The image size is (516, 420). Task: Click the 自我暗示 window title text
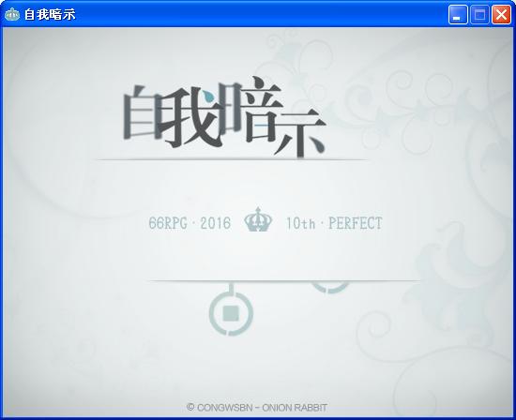(x=50, y=14)
